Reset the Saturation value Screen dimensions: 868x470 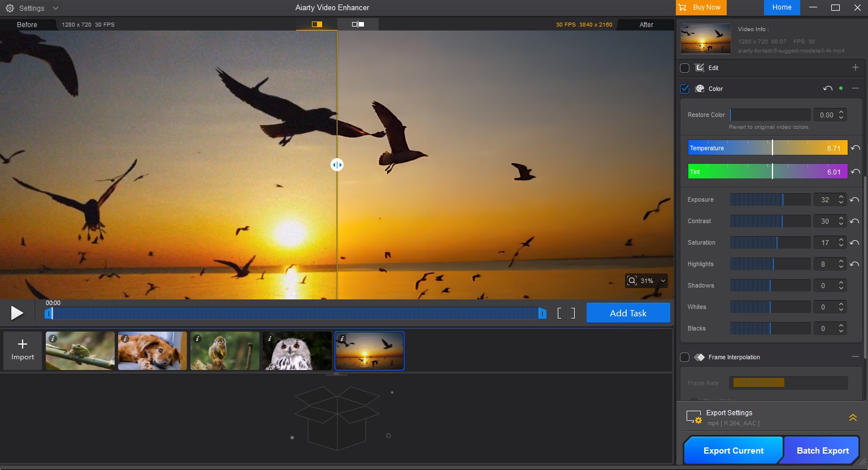[854, 242]
